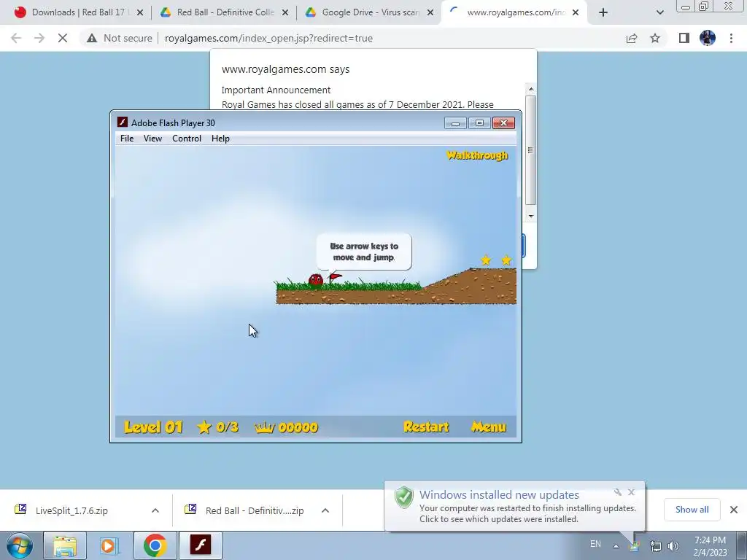Click the Not secure warning icon

tap(92, 38)
